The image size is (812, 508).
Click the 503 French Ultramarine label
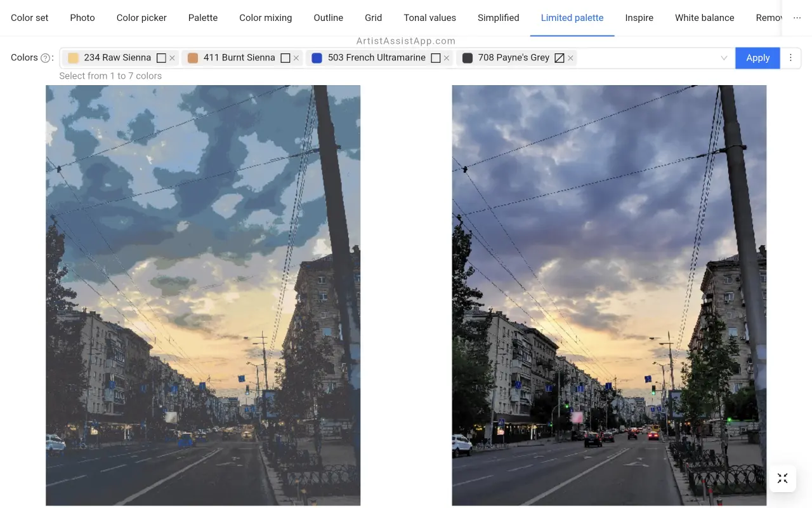tap(377, 58)
